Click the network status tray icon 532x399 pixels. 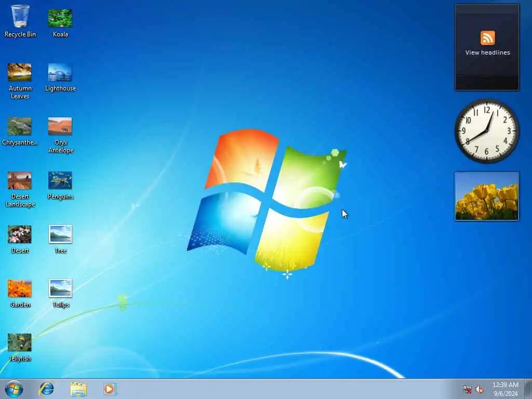[467, 390]
